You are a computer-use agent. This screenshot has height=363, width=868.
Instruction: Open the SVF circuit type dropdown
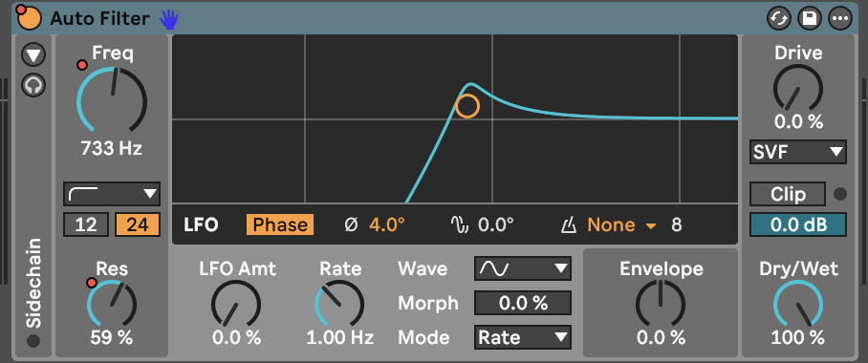(797, 152)
